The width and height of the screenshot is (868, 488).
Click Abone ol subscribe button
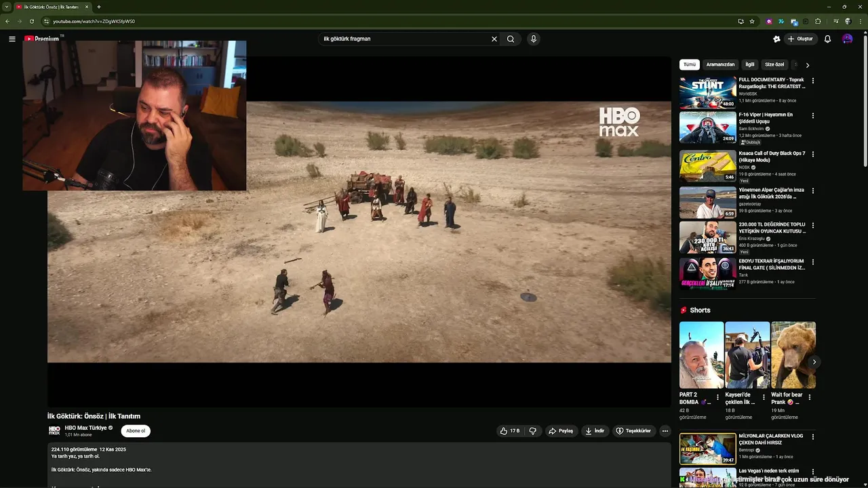click(136, 431)
